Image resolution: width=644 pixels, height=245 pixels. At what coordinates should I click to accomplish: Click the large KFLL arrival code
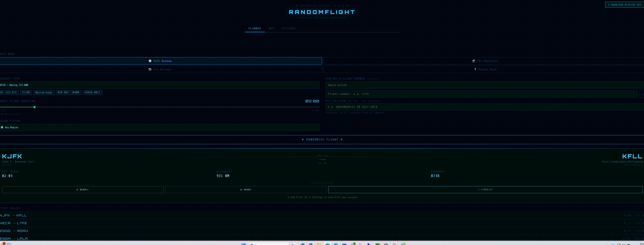tap(632, 156)
